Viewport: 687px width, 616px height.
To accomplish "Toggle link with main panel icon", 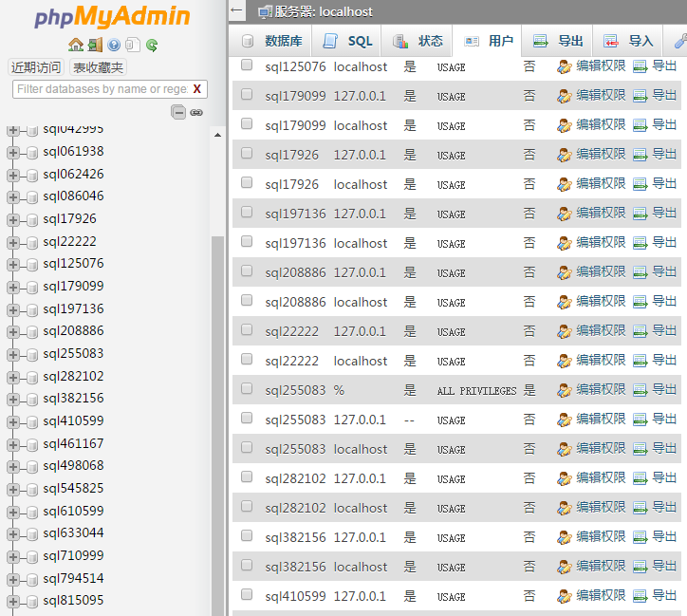I will coord(196,113).
